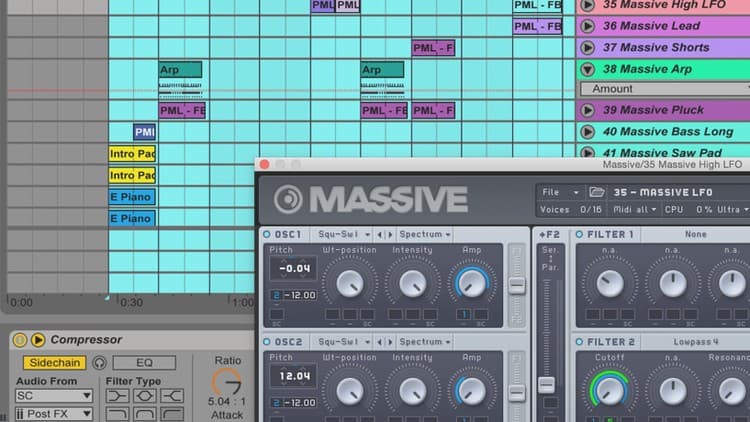Viewport: 750px width, 422px height.
Task: Open the Amount automation chooser
Action: [x=665, y=89]
